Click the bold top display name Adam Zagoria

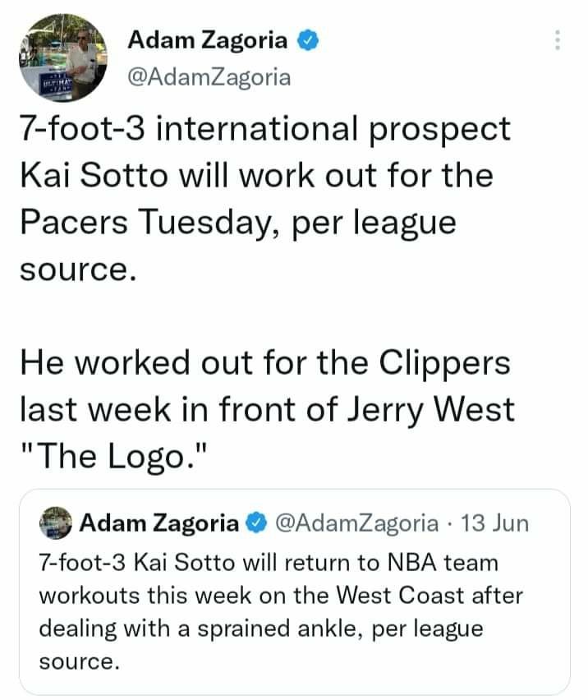(208, 40)
